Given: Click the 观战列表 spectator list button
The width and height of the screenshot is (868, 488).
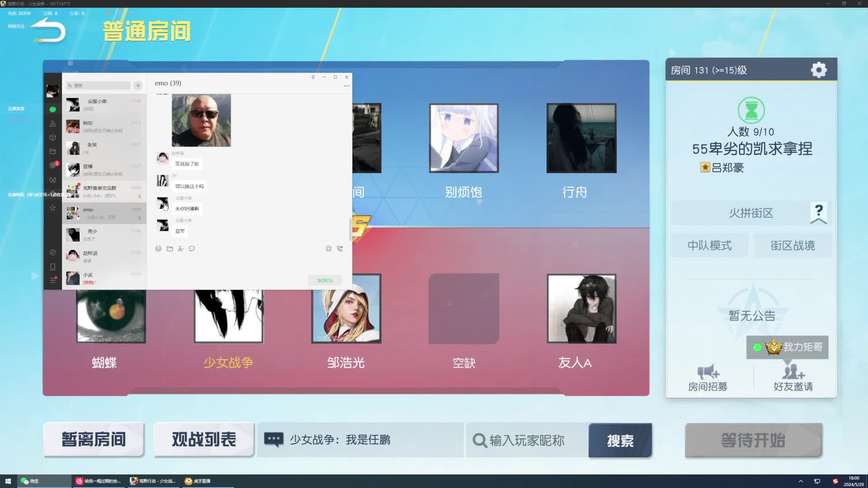Looking at the screenshot, I should 204,440.
